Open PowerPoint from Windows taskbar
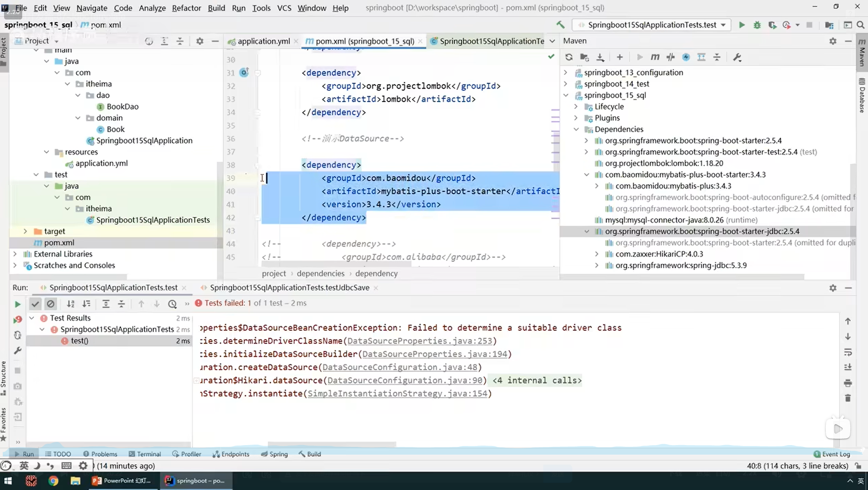Viewport: 868px width, 490px height. click(122, 480)
